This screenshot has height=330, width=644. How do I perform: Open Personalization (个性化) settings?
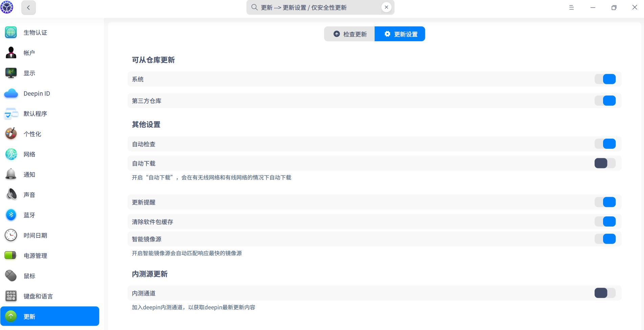[32, 134]
